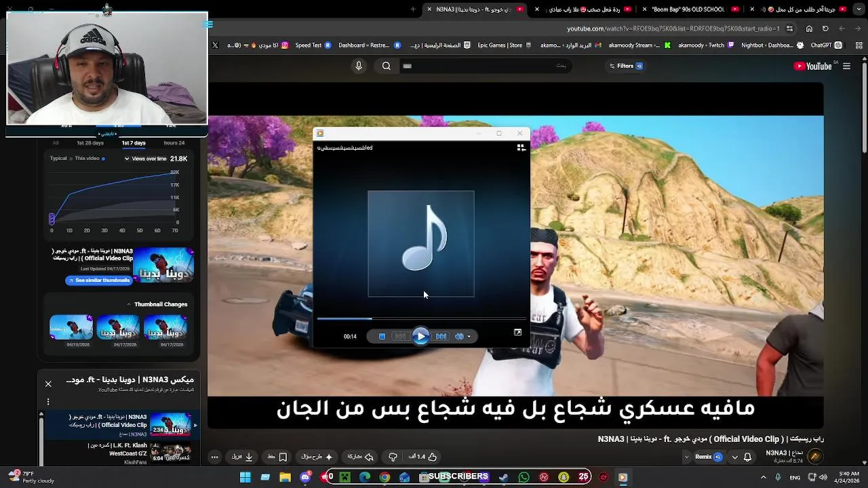Select the 1st 28 days tab
Image resolution: width=868 pixels, height=488 pixels.
[90, 143]
